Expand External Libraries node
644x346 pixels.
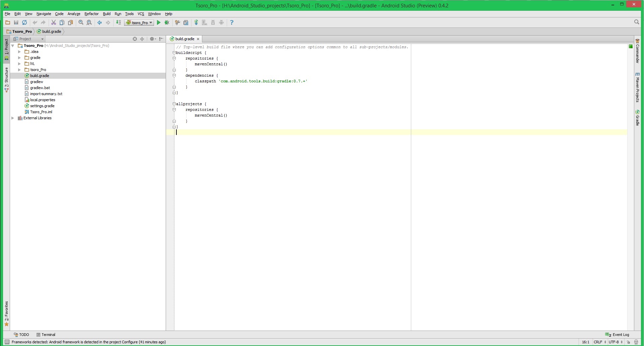pos(13,118)
